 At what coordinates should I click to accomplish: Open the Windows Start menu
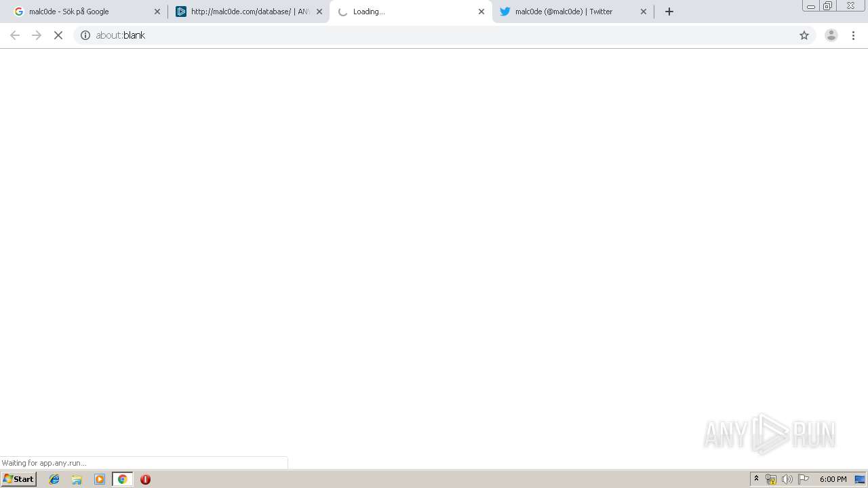(x=18, y=479)
